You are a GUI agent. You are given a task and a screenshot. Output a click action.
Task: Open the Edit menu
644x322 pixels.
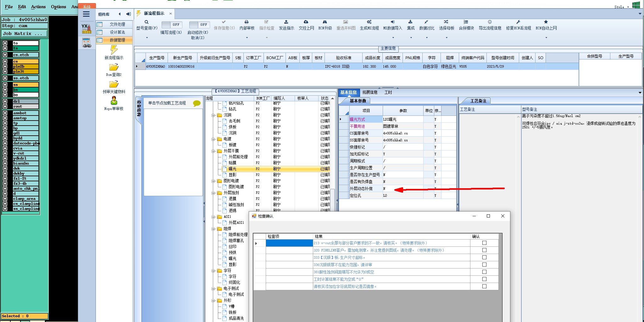tap(22, 7)
